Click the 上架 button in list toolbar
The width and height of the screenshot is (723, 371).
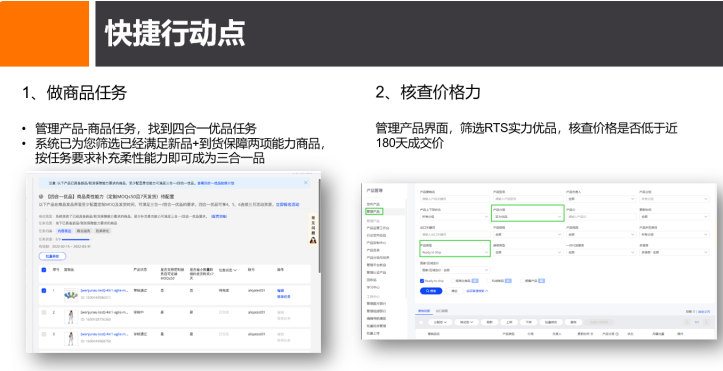tap(509, 322)
